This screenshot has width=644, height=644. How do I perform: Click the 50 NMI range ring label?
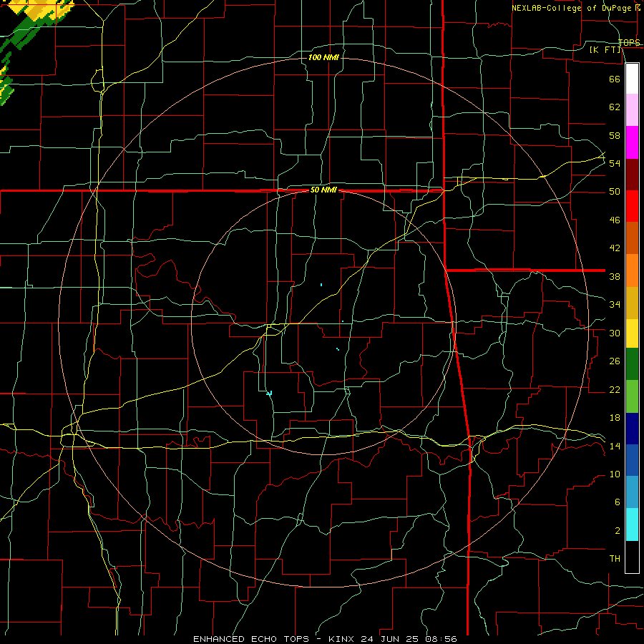point(323,190)
